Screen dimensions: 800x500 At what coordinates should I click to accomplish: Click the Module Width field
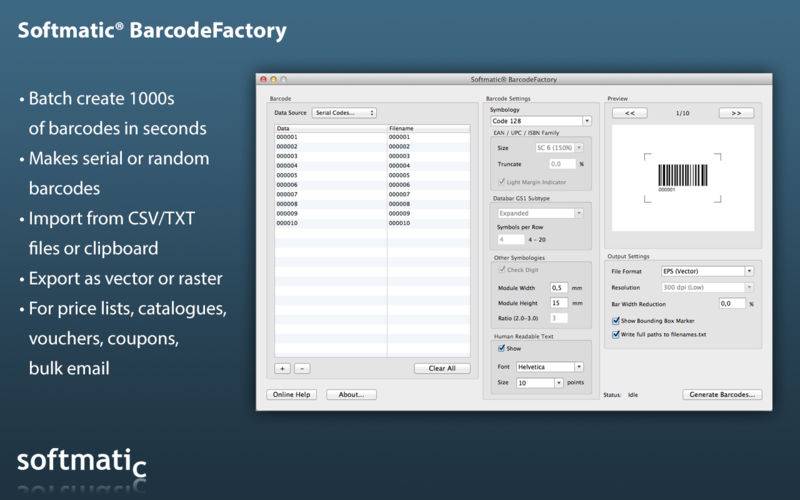coord(559,288)
